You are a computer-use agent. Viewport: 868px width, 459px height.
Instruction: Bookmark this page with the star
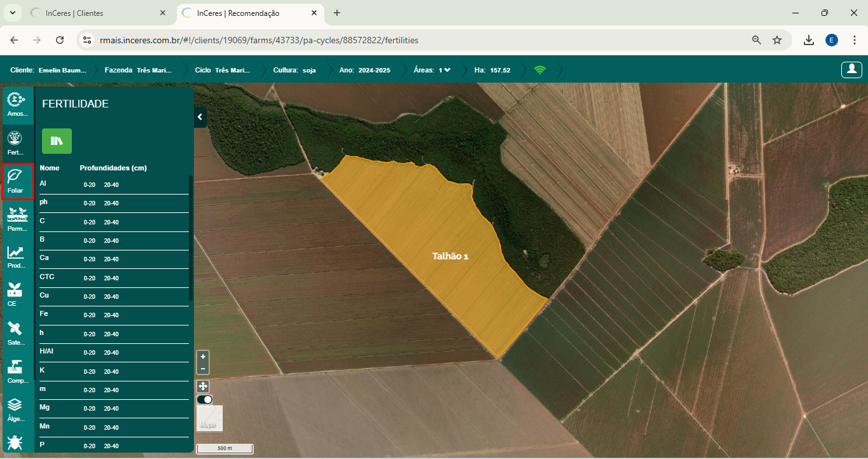777,40
